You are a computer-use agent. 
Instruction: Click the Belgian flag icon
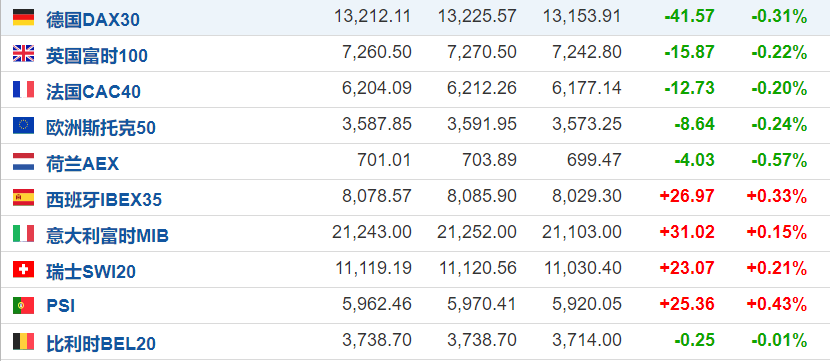[x=24, y=341]
